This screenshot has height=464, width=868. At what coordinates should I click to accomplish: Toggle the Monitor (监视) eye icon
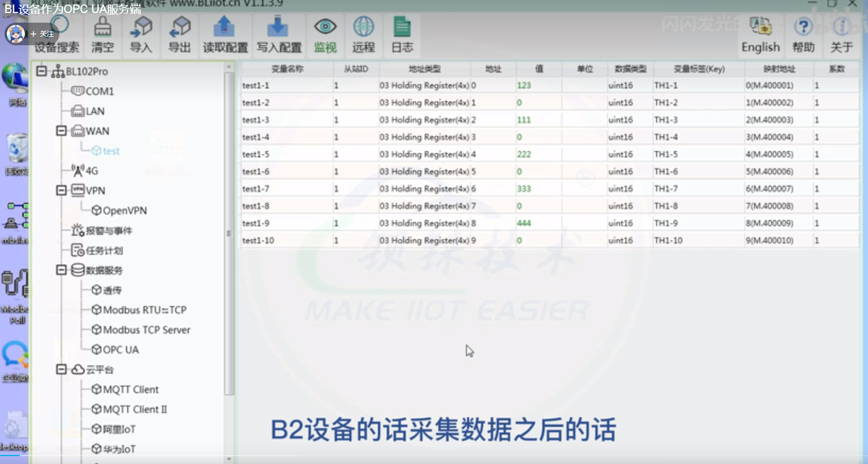tap(325, 35)
